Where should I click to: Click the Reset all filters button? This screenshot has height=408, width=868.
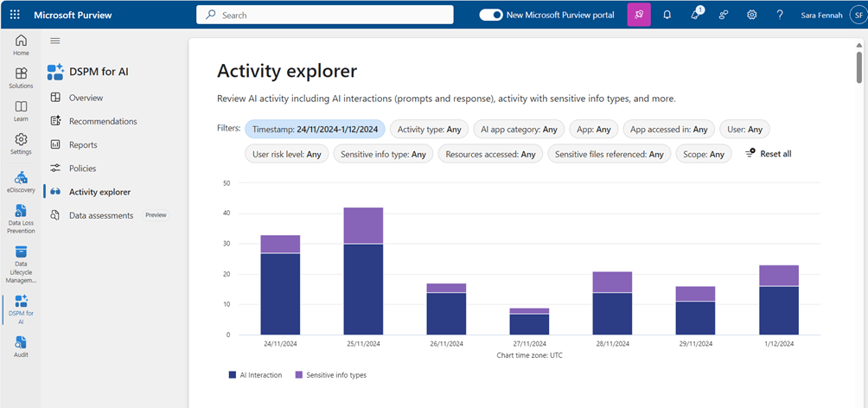pyautogui.click(x=769, y=154)
